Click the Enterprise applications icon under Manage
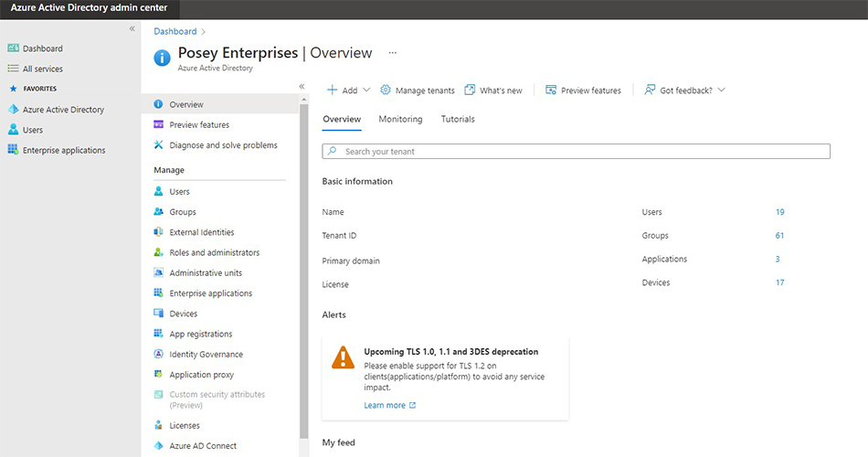Image resolution: width=868 pixels, height=457 pixels. click(x=158, y=293)
